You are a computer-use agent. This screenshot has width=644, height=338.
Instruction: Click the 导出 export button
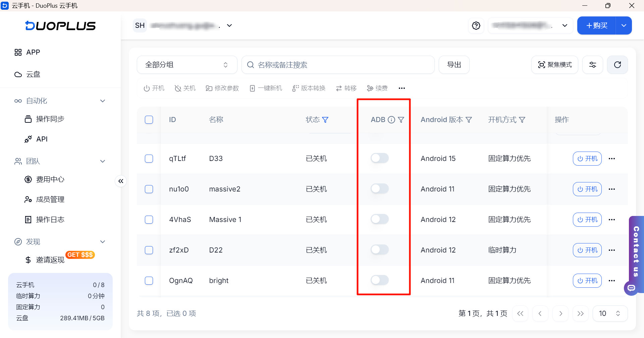(454, 65)
